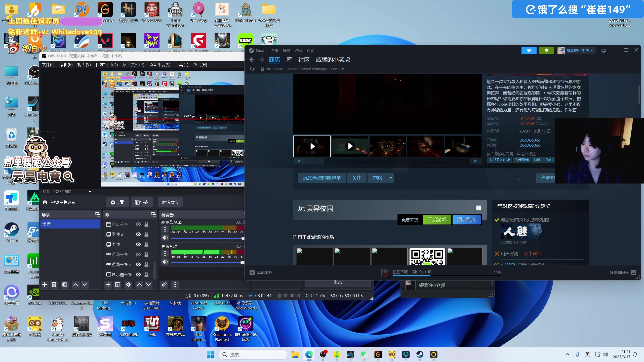
Task: Pop out the 场景 dock panel
Action: pyautogui.click(x=98, y=214)
